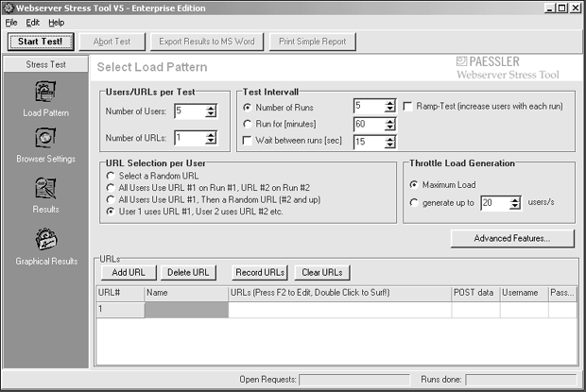
Task: Increase the Number of Runs value
Action: point(389,102)
